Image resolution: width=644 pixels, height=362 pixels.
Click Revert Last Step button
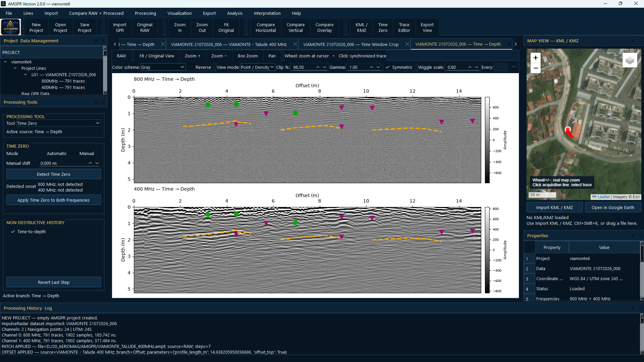[x=54, y=282]
